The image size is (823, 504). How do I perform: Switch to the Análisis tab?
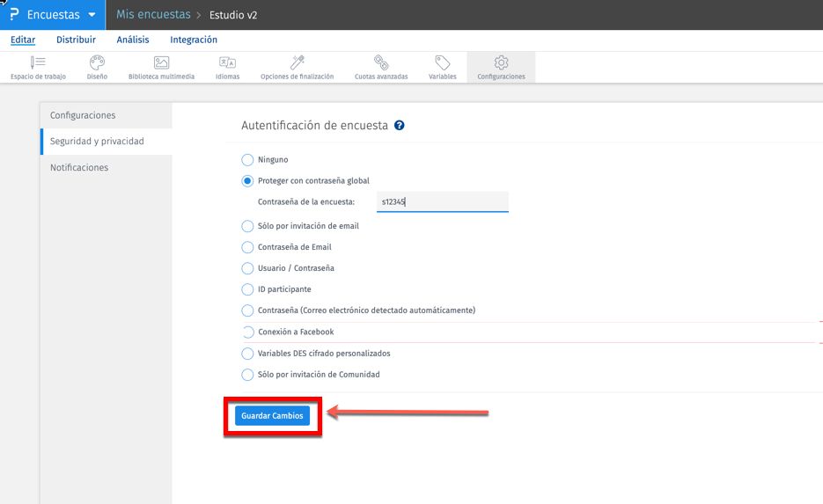(x=133, y=40)
